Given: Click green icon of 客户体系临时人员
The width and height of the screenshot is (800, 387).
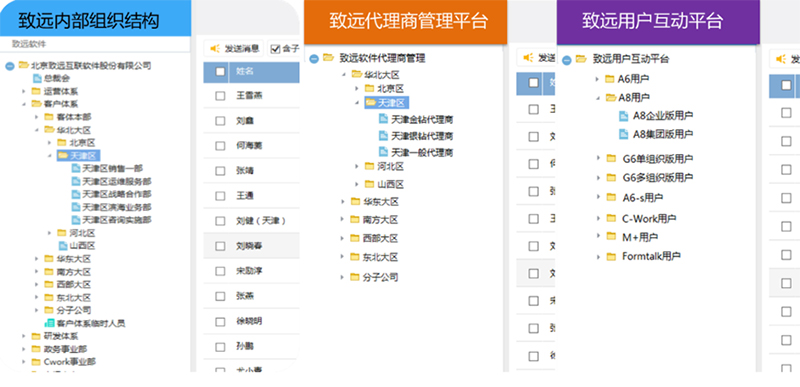Looking at the screenshot, I should (x=49, y=323).
